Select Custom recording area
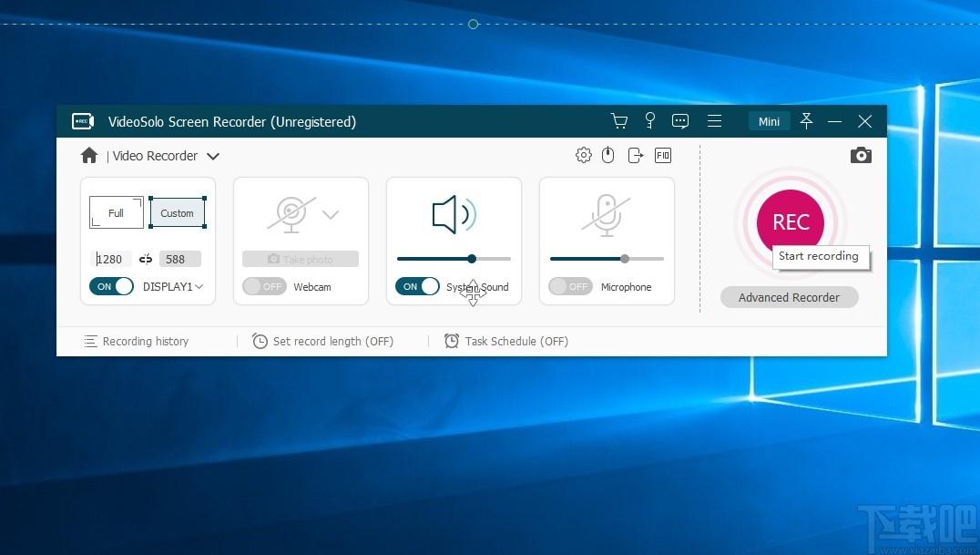The image size is (980, 555). point(178,212)
